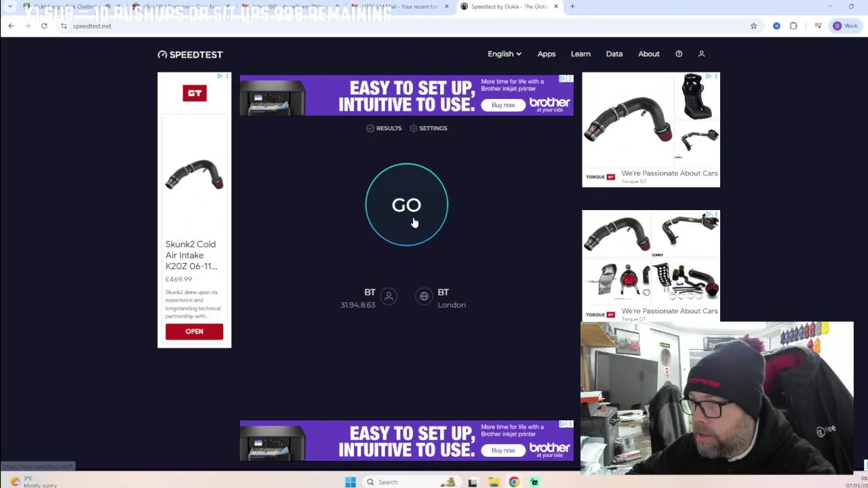Click the lower Torque GT car parts ad
This screenshot has height=488, width=868.
(651, 266)
